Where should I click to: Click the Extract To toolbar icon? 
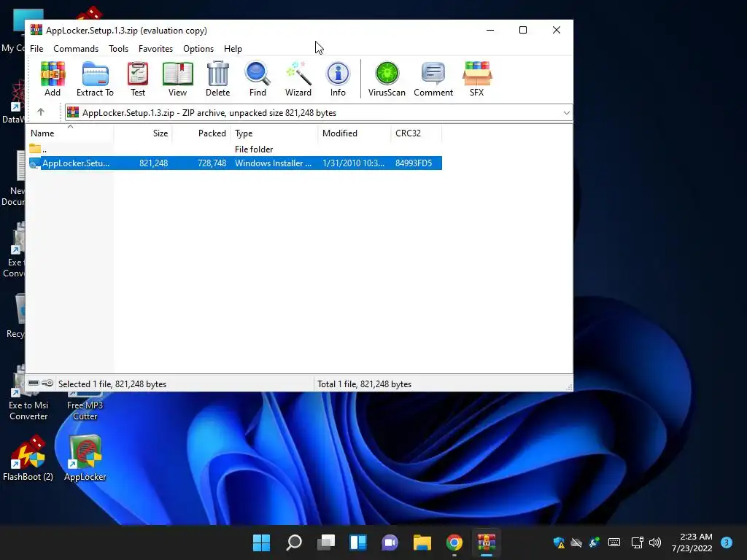point(95,79)
